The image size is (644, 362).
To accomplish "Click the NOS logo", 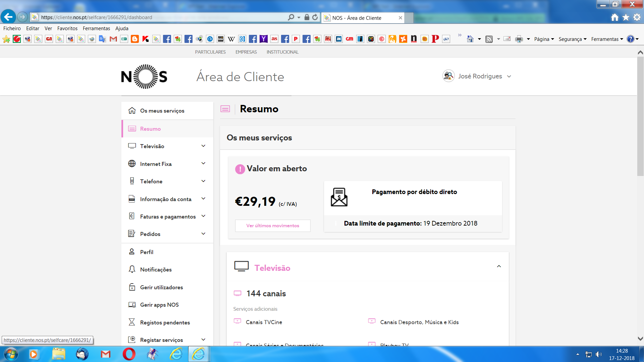I will pos(144,76).
